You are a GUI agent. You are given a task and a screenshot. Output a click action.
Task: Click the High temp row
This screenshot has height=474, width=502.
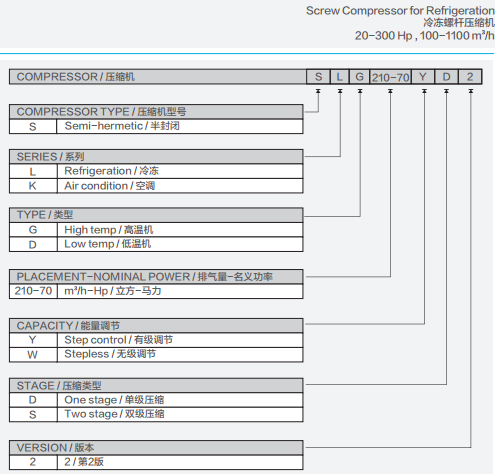tap(156, 230)
